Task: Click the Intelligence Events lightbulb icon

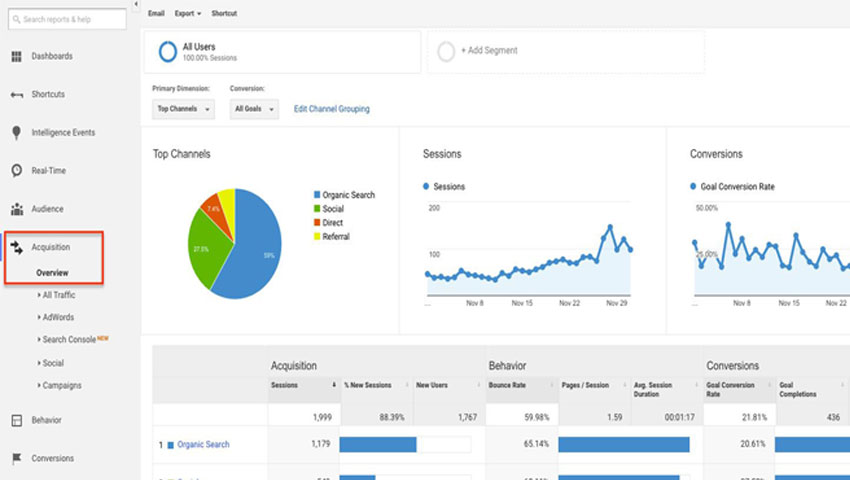Action: pyautogui.click(x=17, y=132)
